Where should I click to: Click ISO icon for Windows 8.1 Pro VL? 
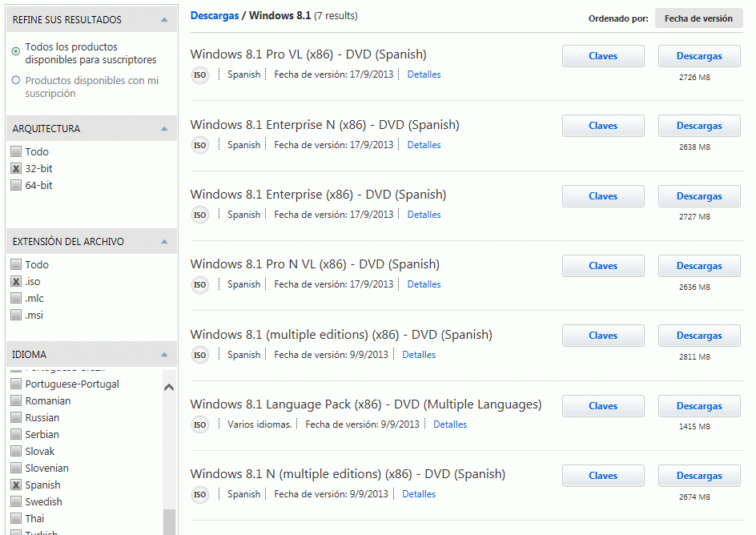pos(199,74)
